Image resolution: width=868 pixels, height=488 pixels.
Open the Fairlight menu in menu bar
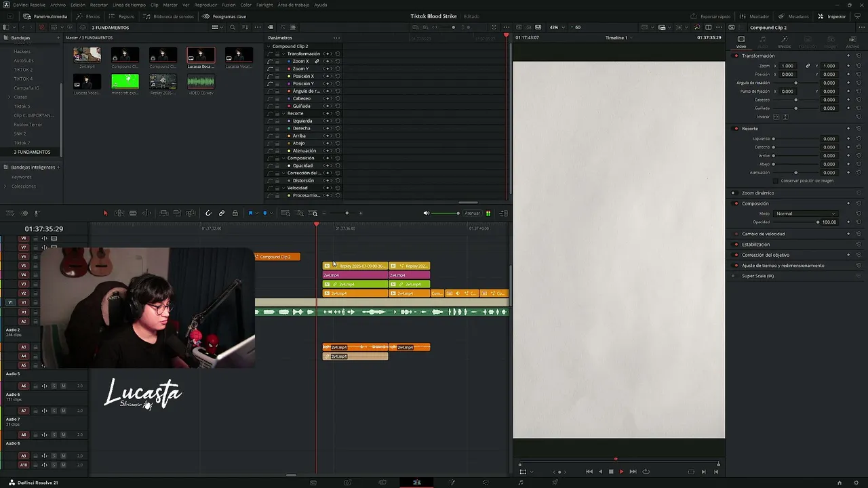264,5
